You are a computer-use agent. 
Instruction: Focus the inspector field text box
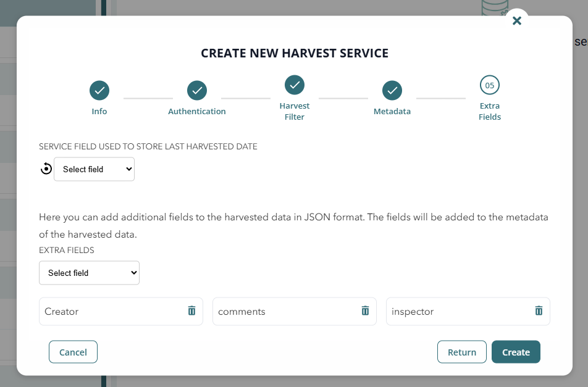click(457, 312)
